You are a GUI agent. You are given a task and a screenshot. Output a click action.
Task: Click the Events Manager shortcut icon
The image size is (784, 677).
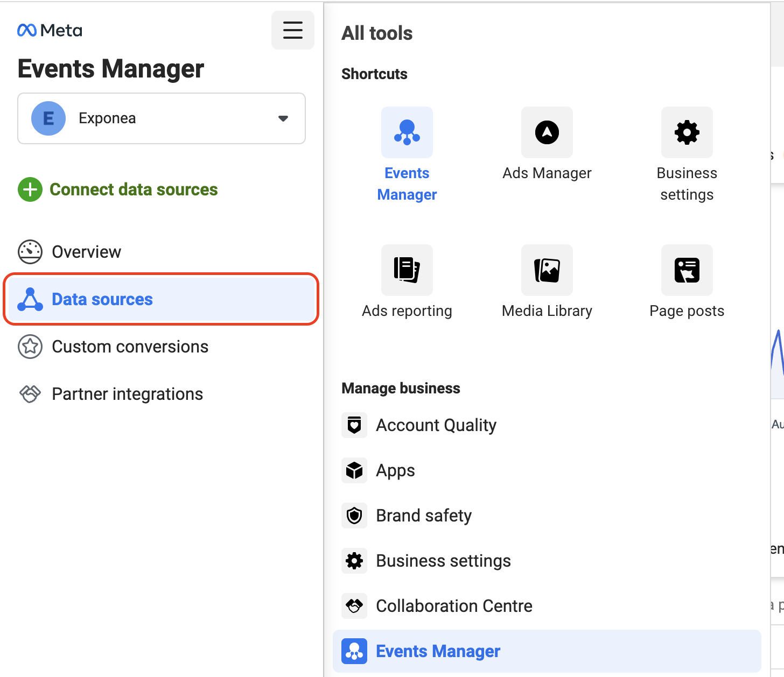pos(407,132)
